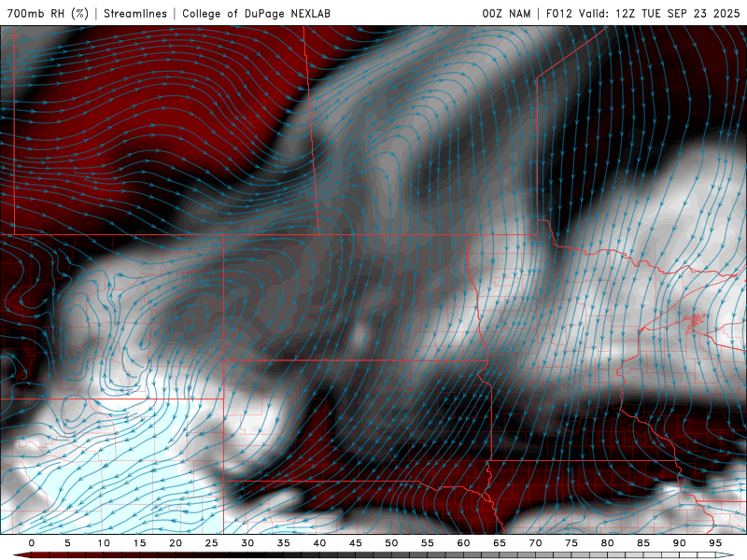Click the "Valid: 12Z TUE SEP 23 2025" text
747x560 pixels.
(x=659, y=13)
